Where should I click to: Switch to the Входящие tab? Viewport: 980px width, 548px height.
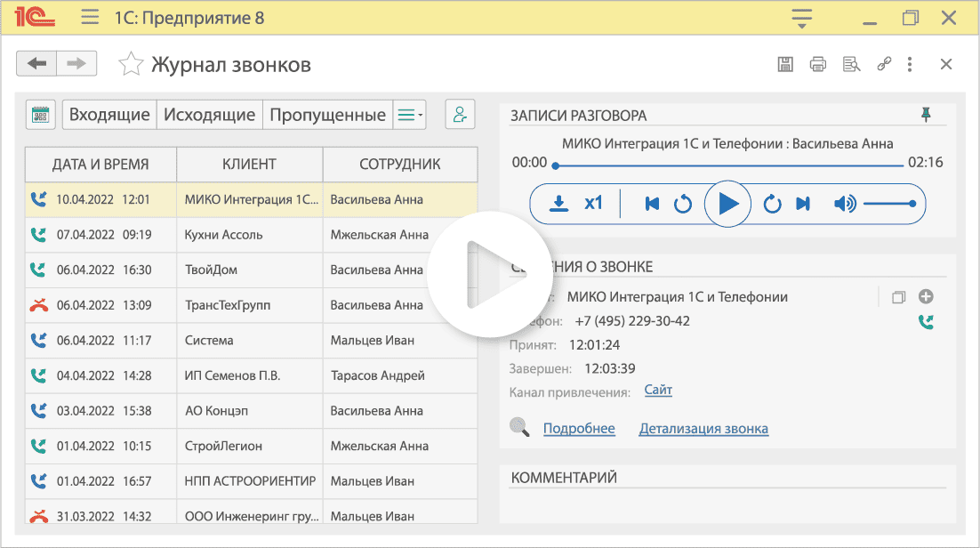(x=108, y=114)
